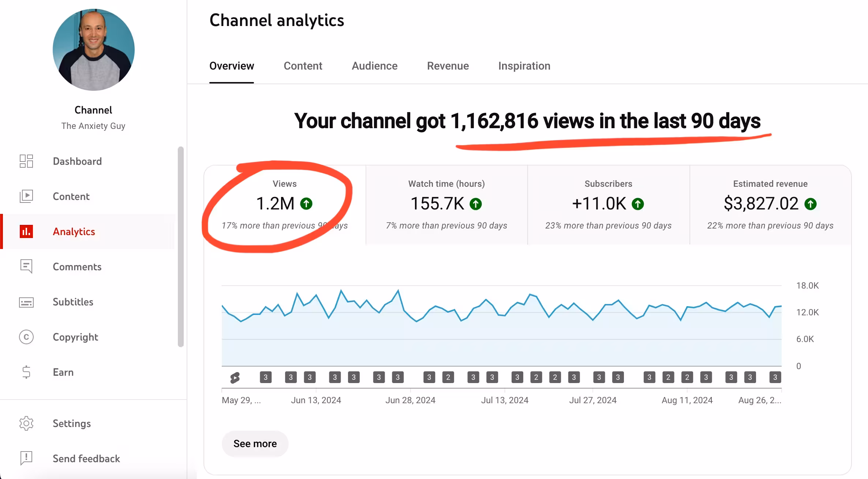The image size is (868, 479).
Task: Open the Comments icon in sidebar
Action: 26,267
